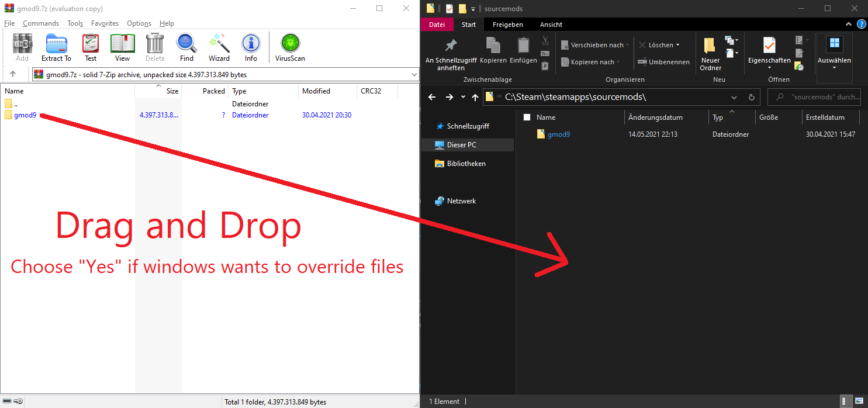Open the Freigeben ribbon tab

point(508,25)
